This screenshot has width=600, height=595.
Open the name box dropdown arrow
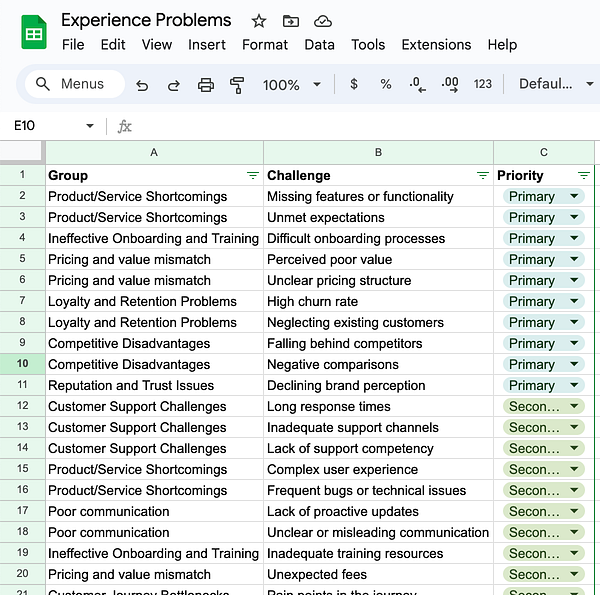[90, 126]
